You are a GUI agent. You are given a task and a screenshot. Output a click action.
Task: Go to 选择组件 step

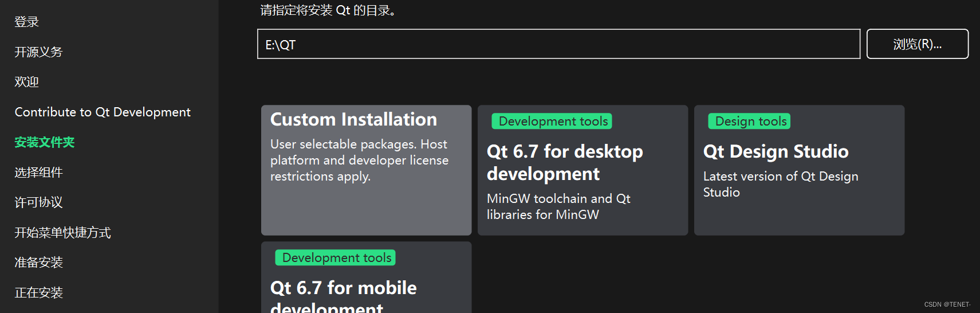coord(38,173)
